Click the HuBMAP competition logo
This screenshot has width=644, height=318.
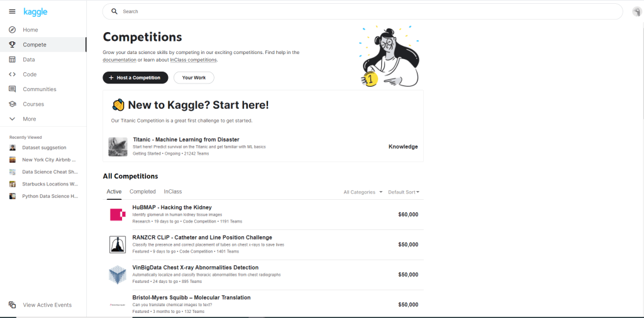click(118, 214)
